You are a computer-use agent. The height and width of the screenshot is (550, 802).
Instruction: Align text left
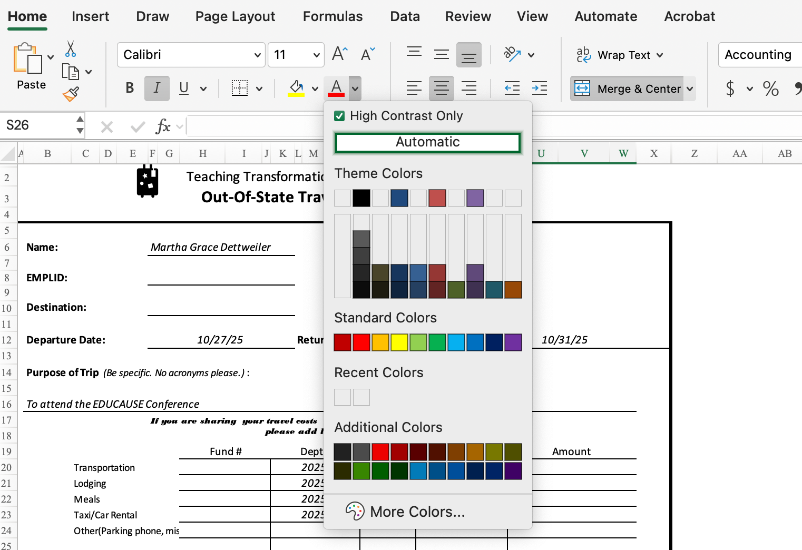(414, 88)
